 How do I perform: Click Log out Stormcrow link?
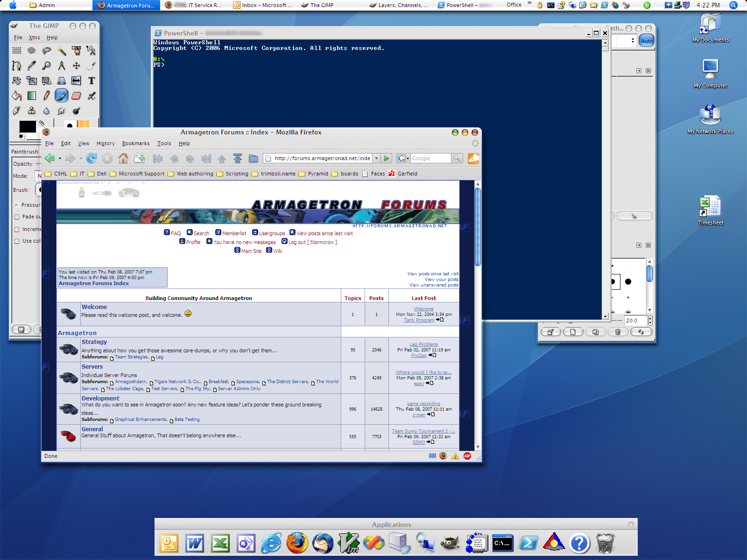point(312,242)
